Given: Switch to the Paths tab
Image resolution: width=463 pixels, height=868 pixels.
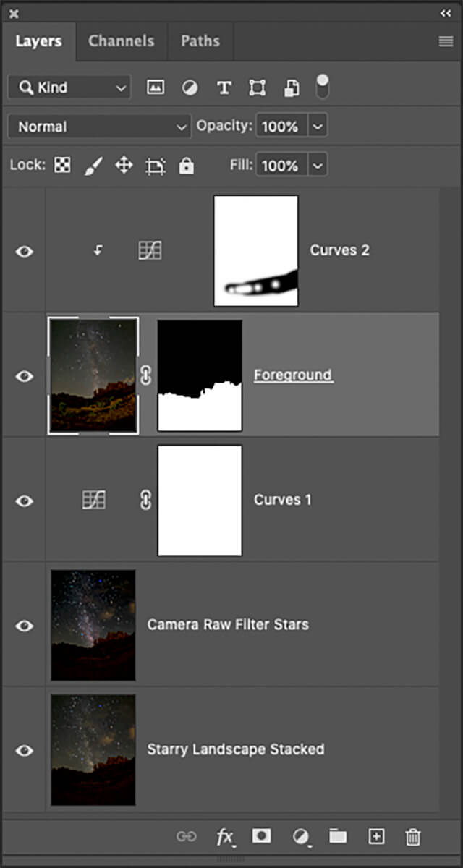Looking at the screenshot, I should click(200, 41).
